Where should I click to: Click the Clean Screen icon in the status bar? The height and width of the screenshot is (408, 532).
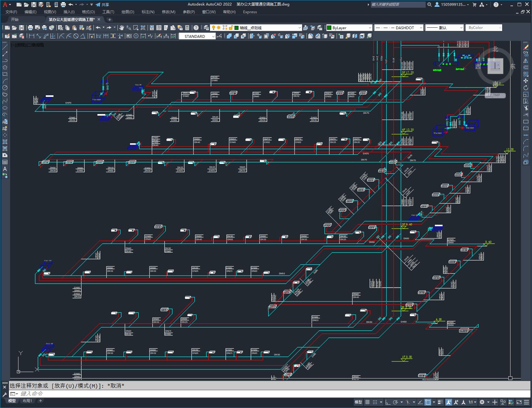[519, 402]
